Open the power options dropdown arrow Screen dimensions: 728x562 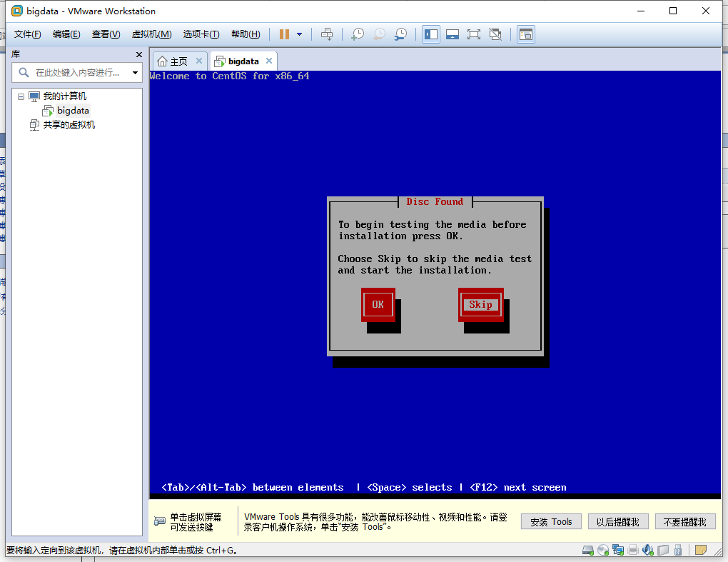coord(300,34)
